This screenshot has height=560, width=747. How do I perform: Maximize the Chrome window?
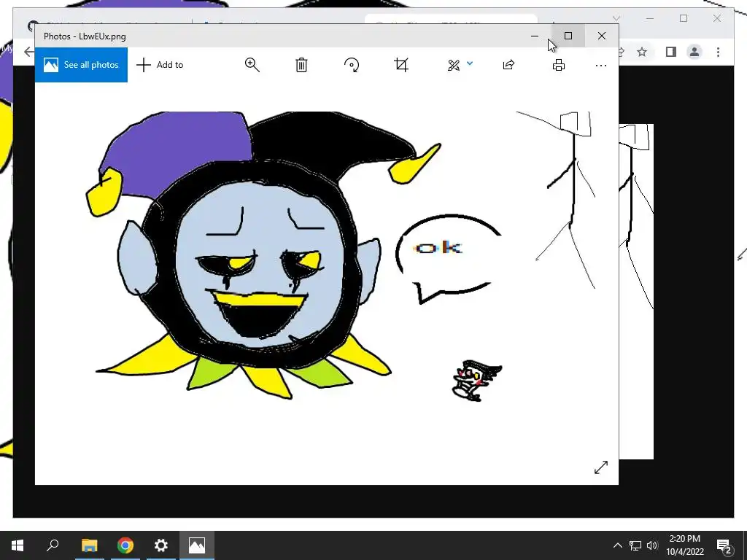684,18
